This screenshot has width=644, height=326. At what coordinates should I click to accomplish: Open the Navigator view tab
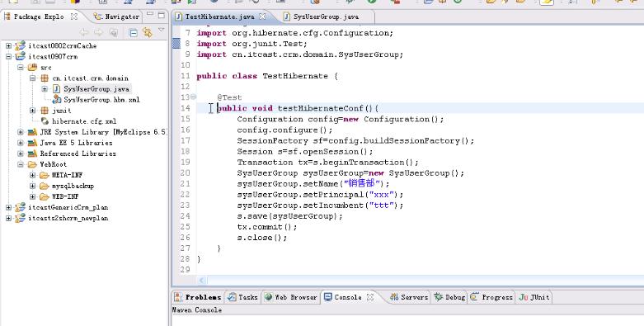coord(116,17)
